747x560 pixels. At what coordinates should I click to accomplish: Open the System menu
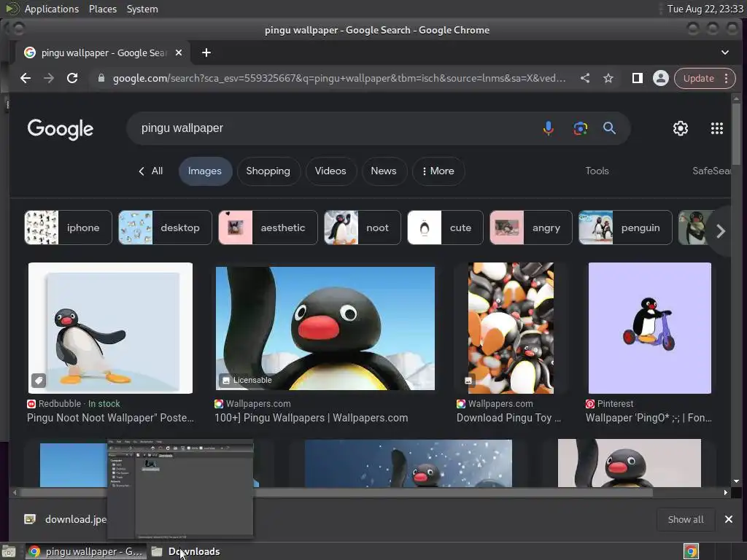click(142, 9)
